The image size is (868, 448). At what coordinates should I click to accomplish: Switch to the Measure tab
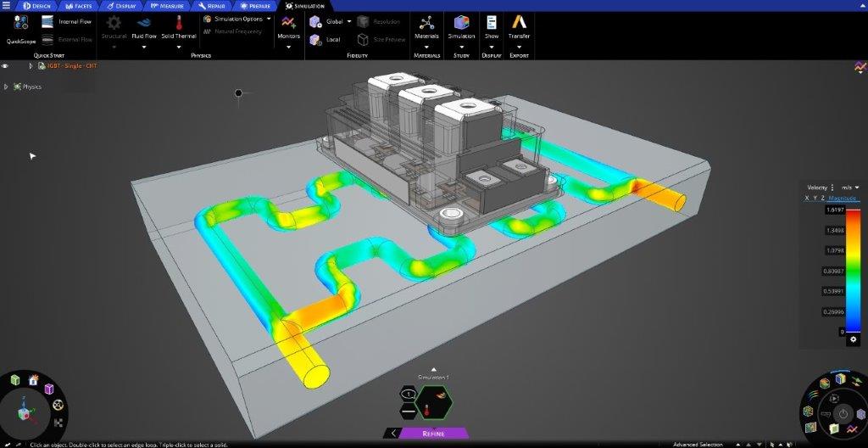click(167, 6)
